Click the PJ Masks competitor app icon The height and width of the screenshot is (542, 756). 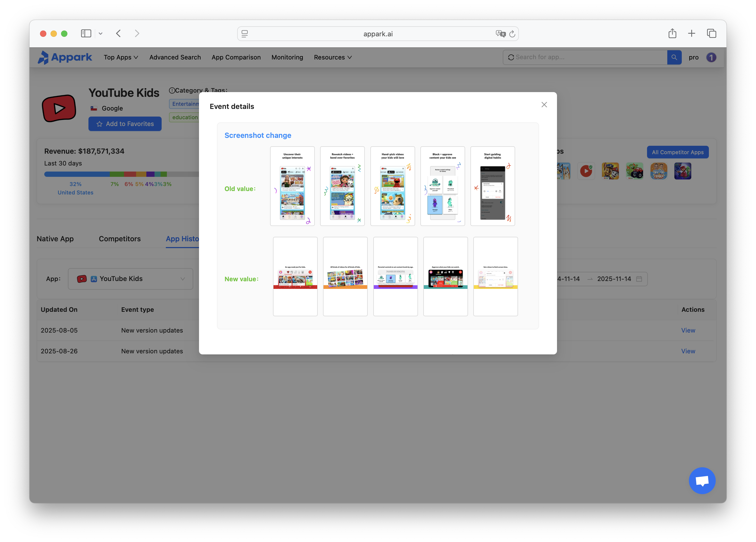click(683, 171)
